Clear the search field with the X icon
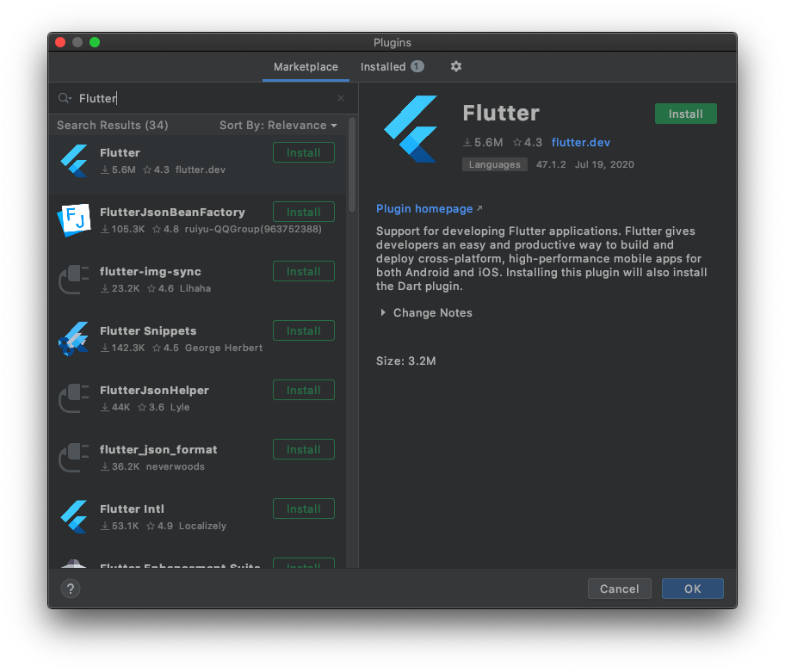This screenshot has width=785, height=672. point(341,98)
